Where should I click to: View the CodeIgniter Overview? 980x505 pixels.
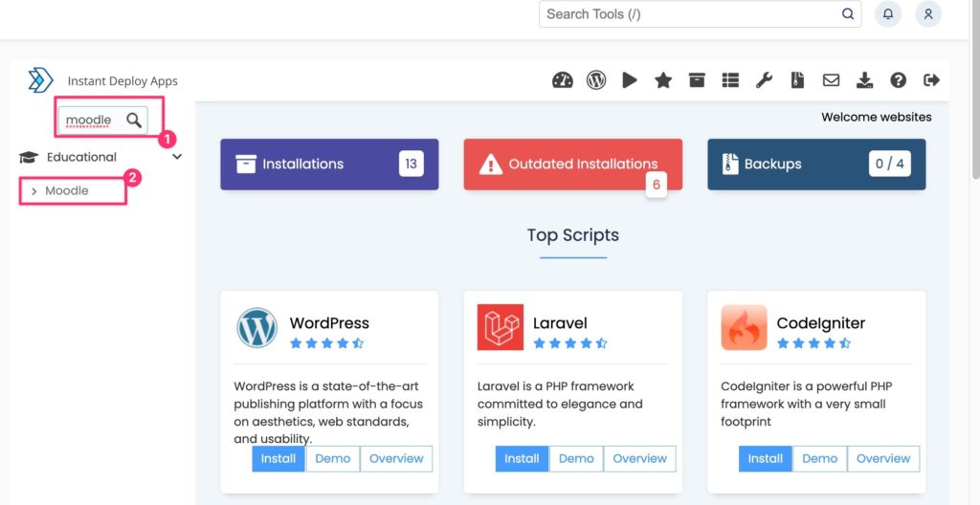point(883,459)
